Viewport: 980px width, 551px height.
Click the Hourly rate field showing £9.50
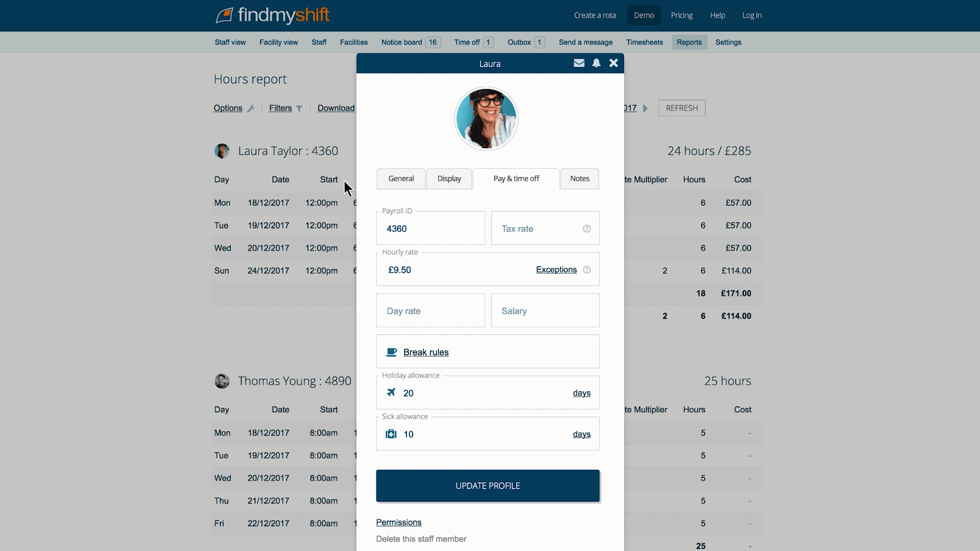pos(487,269)
